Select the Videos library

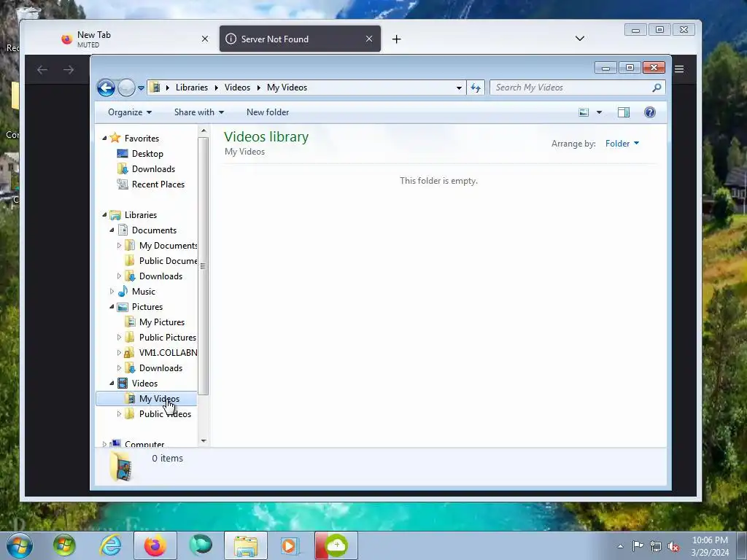pos(144,384)
